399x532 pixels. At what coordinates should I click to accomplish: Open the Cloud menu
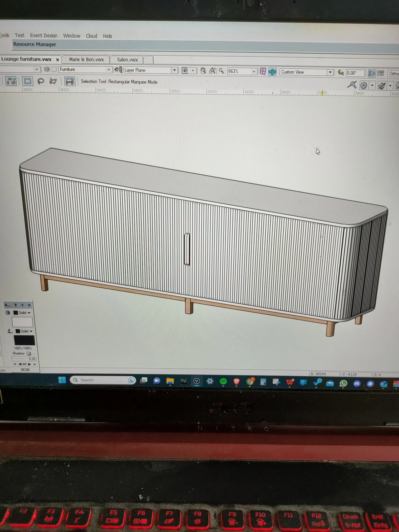92,36
